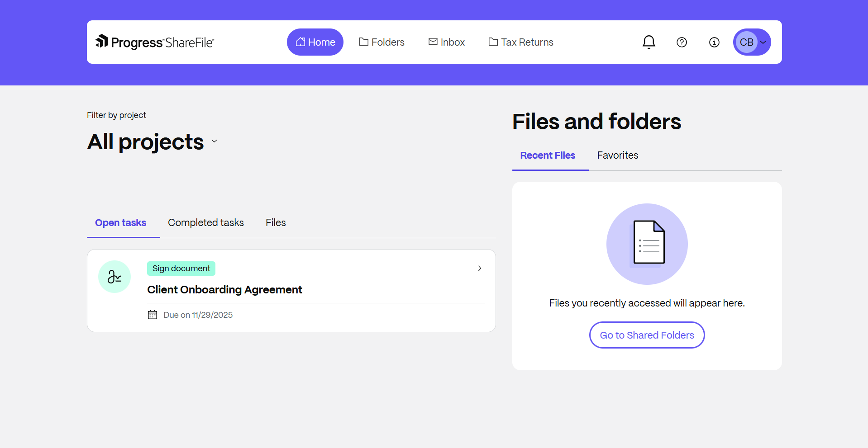Go to the Home navigation item

(x=315, y=42)
